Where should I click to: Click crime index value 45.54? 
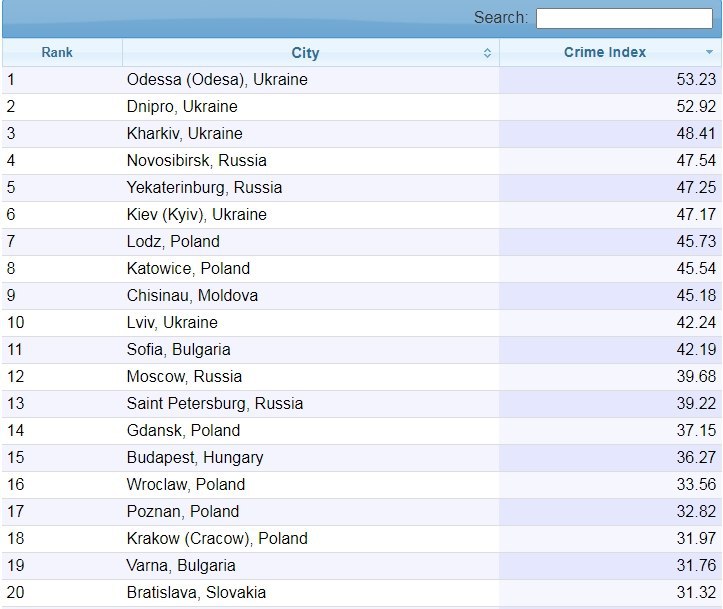(696, 269)
